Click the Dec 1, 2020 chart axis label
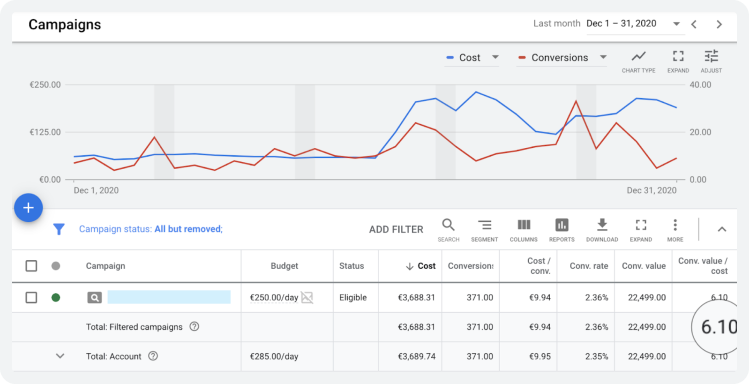Viewport: 749px width, 385px height. (96, 190)
